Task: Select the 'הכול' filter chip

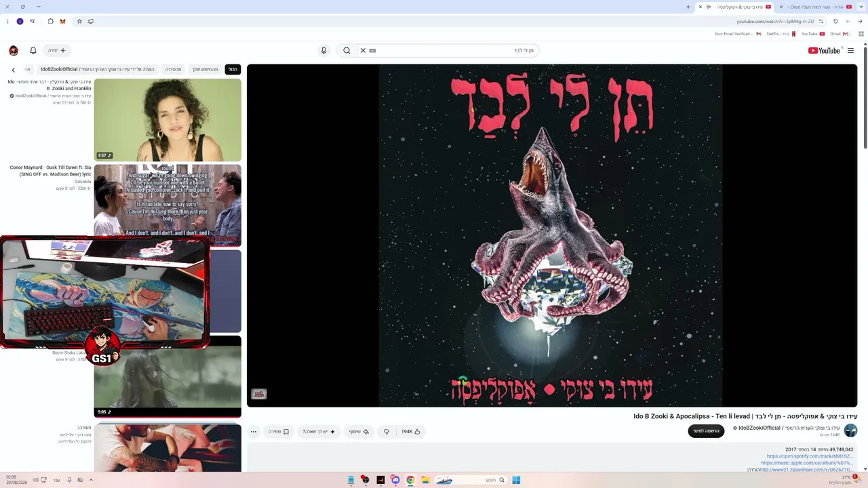Action: (233, 69)
